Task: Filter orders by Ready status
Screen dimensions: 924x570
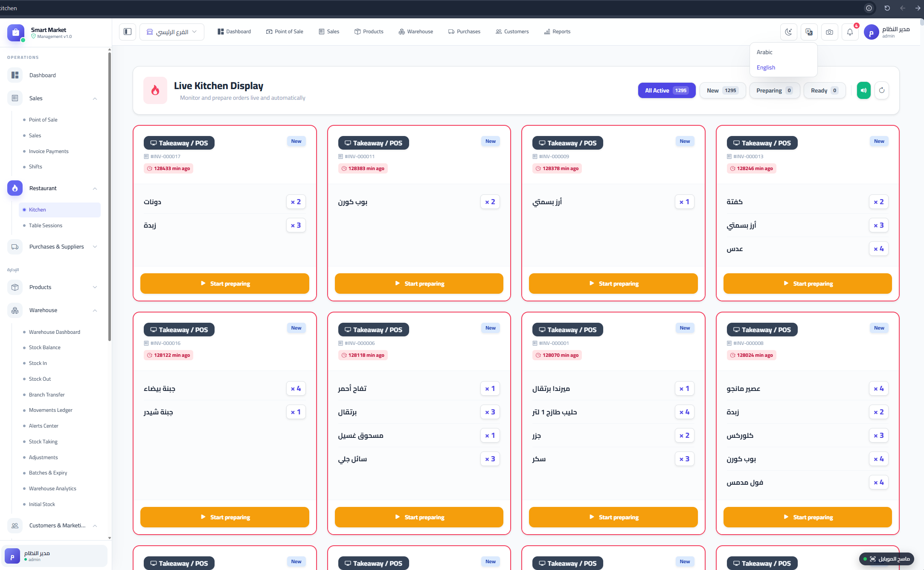Action: 825,90
